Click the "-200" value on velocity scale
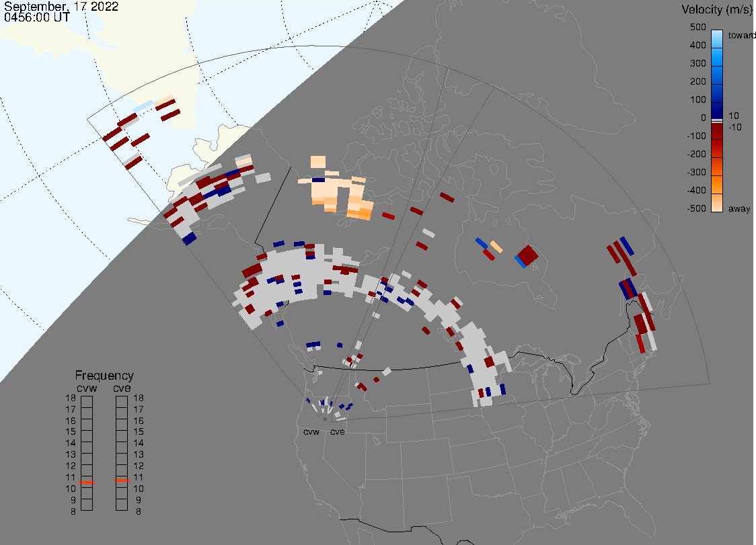The height and width of the screenshot is (545, 756). pyautogui.click(x=697, y=154)
